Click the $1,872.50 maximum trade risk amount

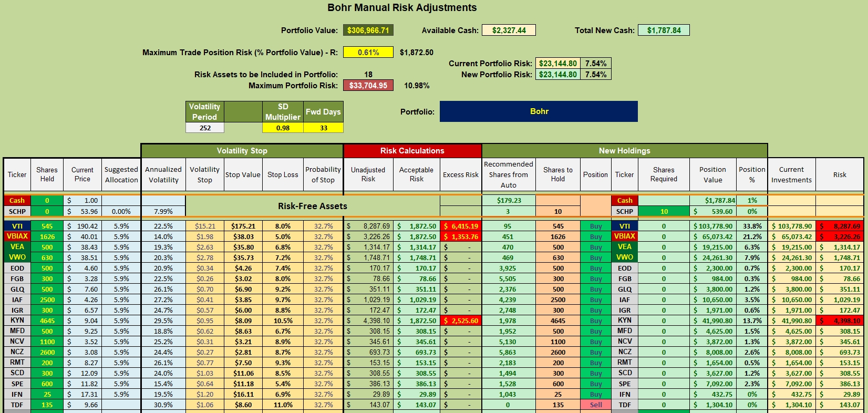pos(417,53)
